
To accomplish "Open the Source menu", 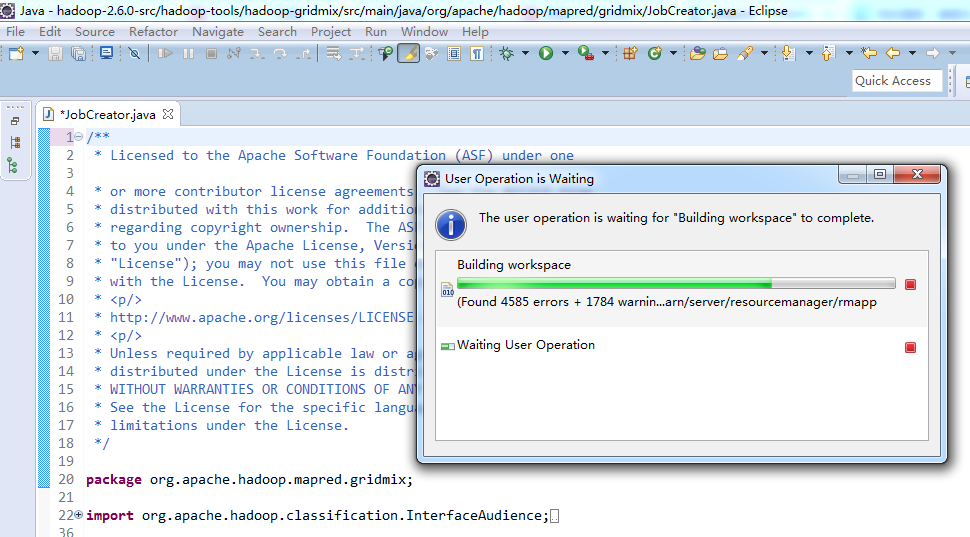I will (95, 32).
